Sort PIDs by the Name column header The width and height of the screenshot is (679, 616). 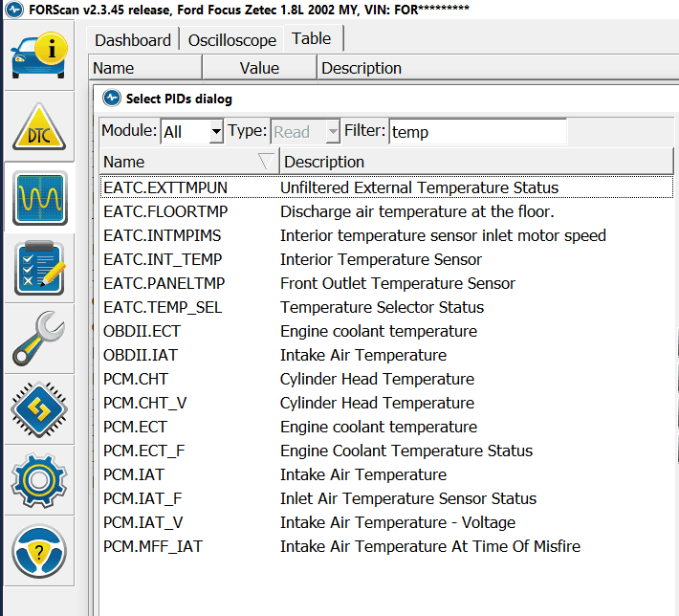pyautogui.click(x=188, y=162)
